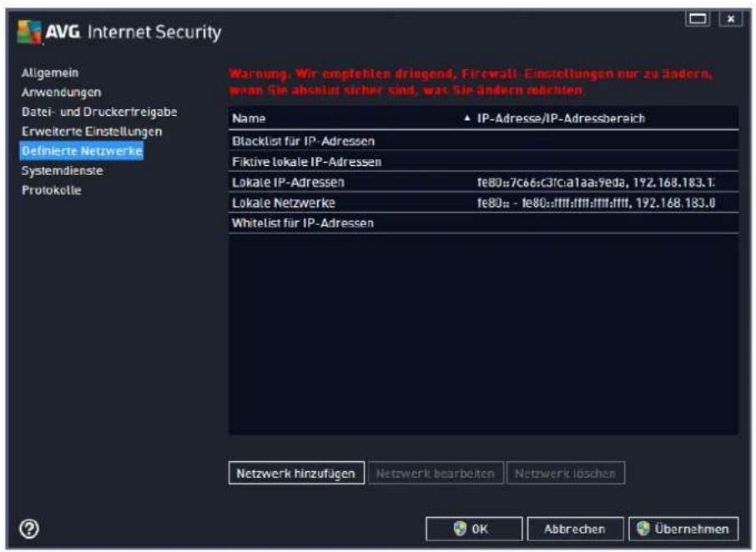Click Abbrechen to cancel
Image resolution: width=756 pixels, height=552 pixels.
point(575,529)
